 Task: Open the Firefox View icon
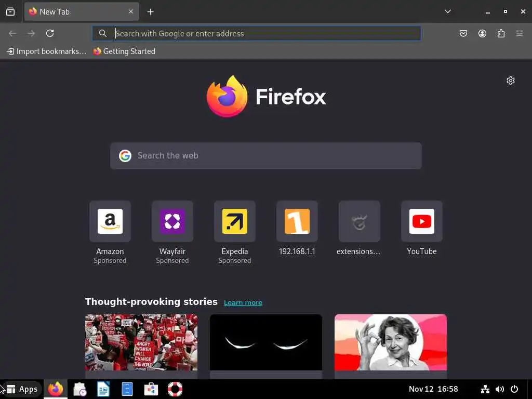click(x=10, y=11)
